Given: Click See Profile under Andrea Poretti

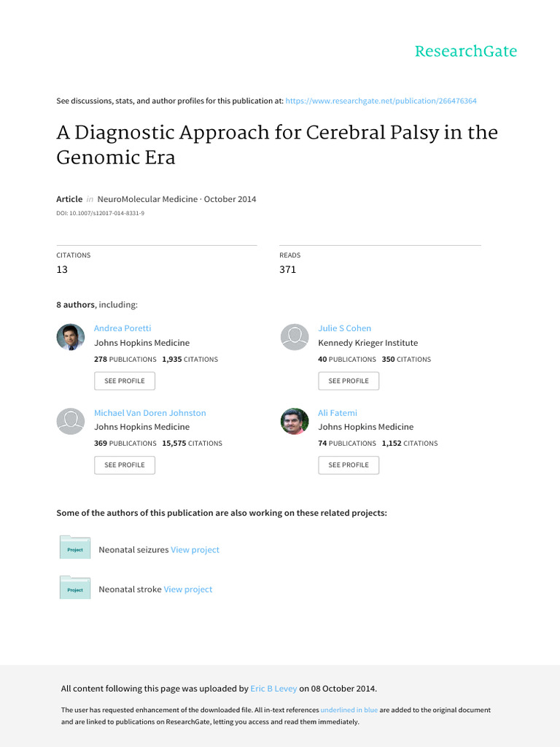Looking at the screenshot, I should pos(125,381).
